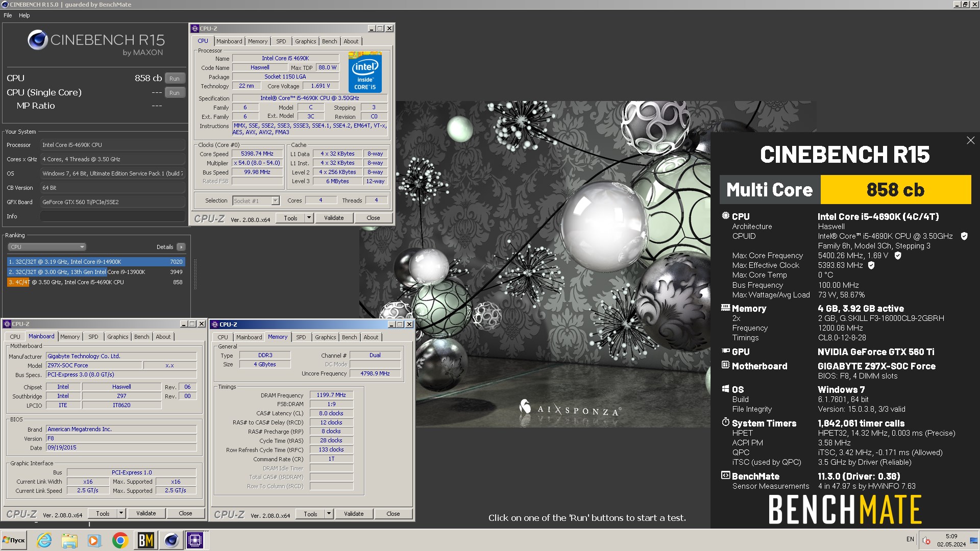
Task: Switch to BenchMate app on taskbar
Action: 145,540
